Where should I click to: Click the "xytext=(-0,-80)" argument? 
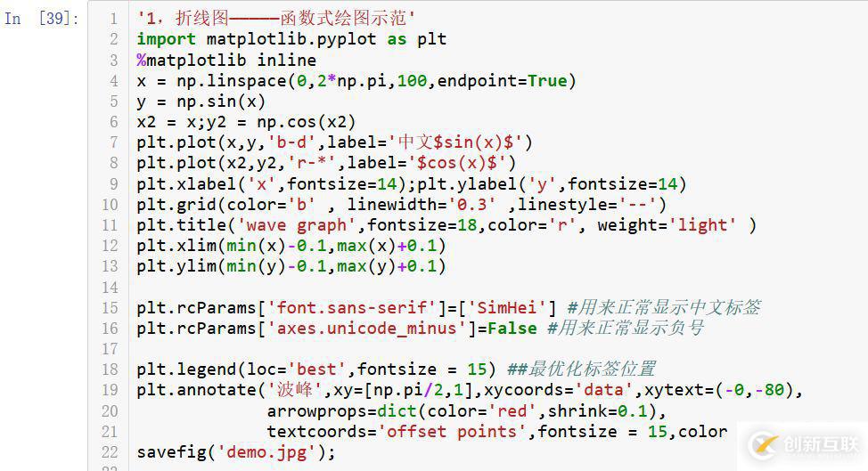point(718,390)
